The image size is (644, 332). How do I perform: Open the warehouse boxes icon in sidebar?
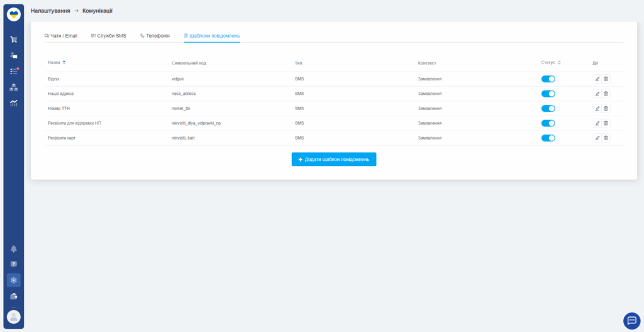[x=14, y=87]
